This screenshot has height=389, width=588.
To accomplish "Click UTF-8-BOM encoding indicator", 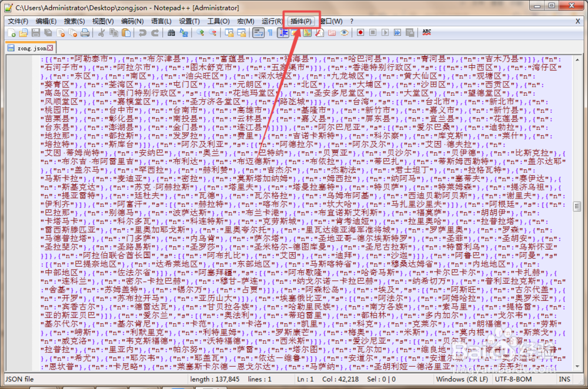I will (513, 379).
